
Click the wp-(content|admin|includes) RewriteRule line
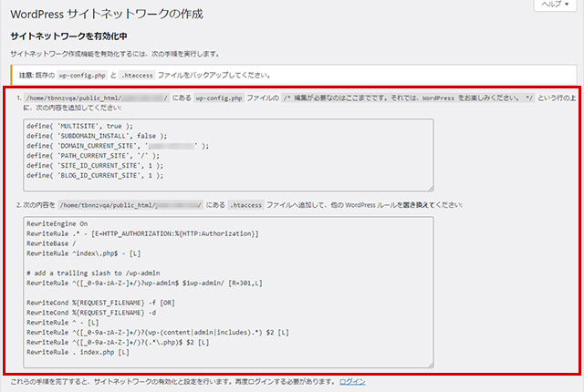coord(158,332)
